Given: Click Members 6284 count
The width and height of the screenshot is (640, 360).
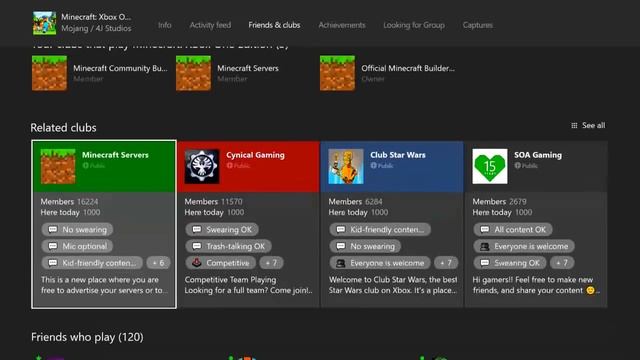Looking at the screenshot, I should pyautogui.click(x=356, y=202).
